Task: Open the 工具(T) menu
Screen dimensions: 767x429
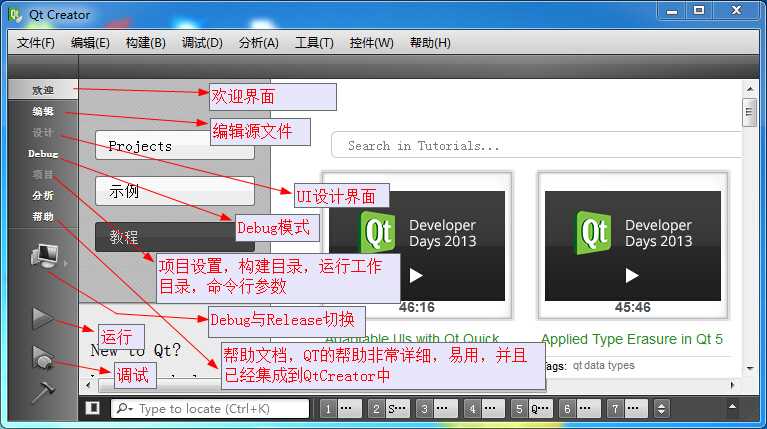Action: coord(314,43)
